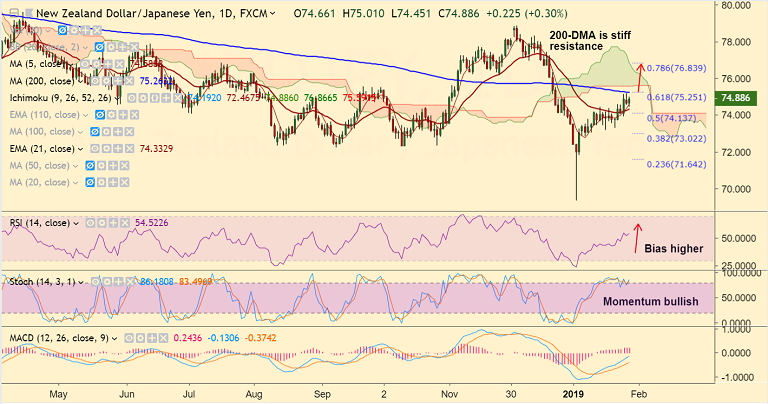Open settings gear for MA (200, close)

[106, 80]
